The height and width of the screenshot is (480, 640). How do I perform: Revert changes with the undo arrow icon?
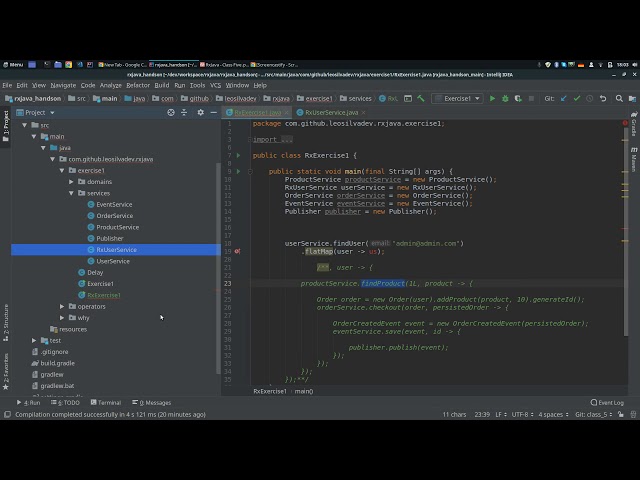pyautogui.click(x=603, y=98)
